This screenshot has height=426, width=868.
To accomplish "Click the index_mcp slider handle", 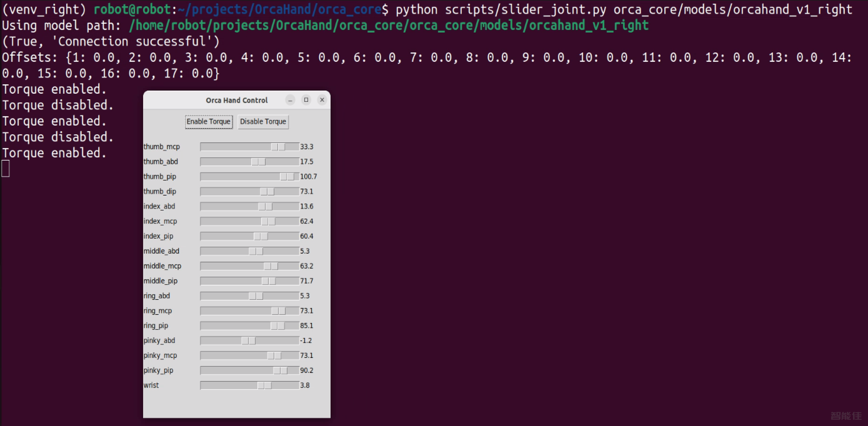I will click(268, 221).
